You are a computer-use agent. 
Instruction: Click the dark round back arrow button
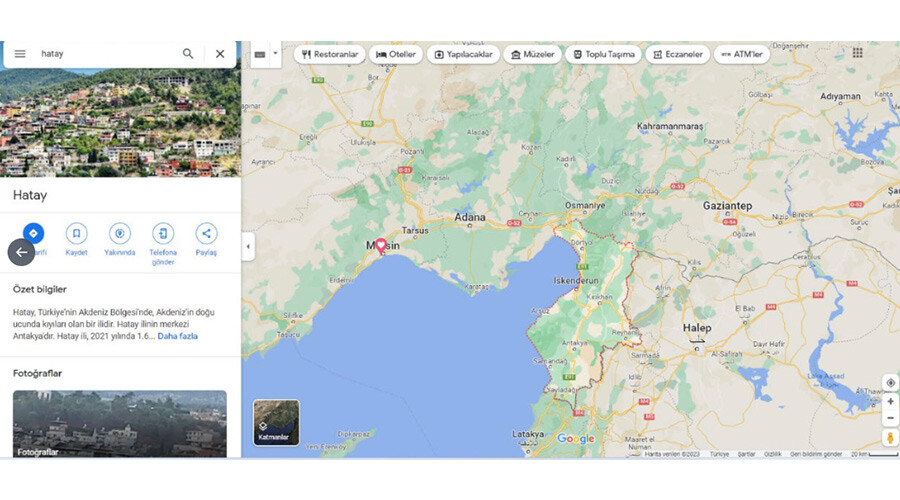point(21,252)
